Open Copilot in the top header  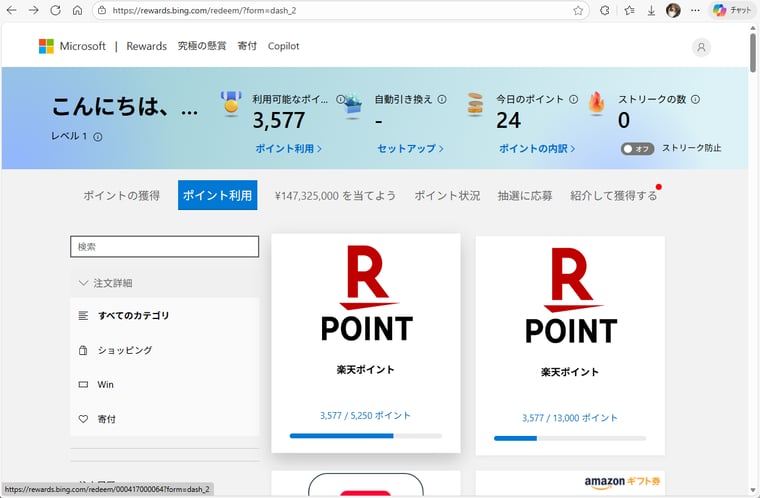point(284,46)
